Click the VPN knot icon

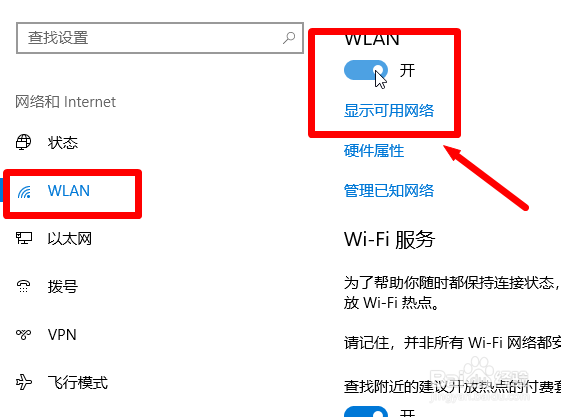click(24, 334)
